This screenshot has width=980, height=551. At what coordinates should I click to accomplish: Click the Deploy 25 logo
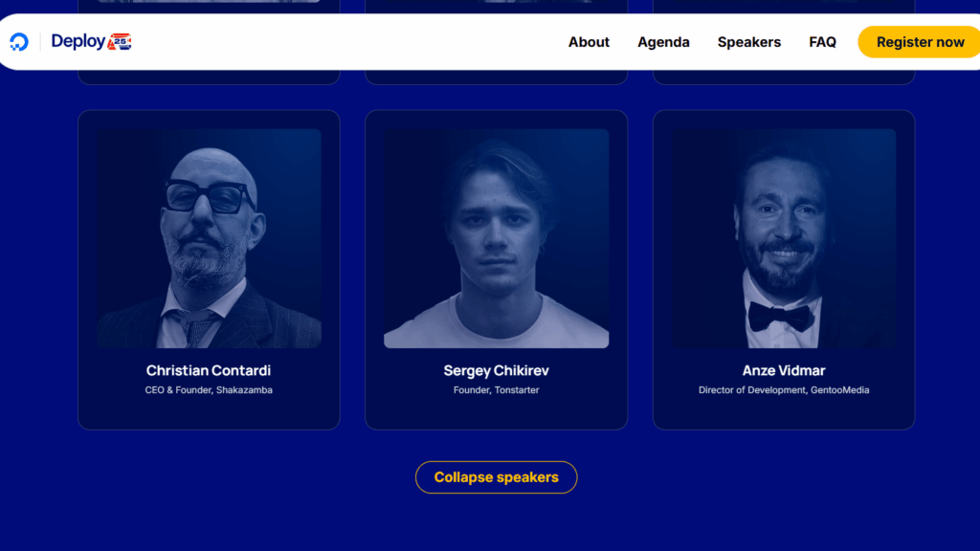point(91,41)
